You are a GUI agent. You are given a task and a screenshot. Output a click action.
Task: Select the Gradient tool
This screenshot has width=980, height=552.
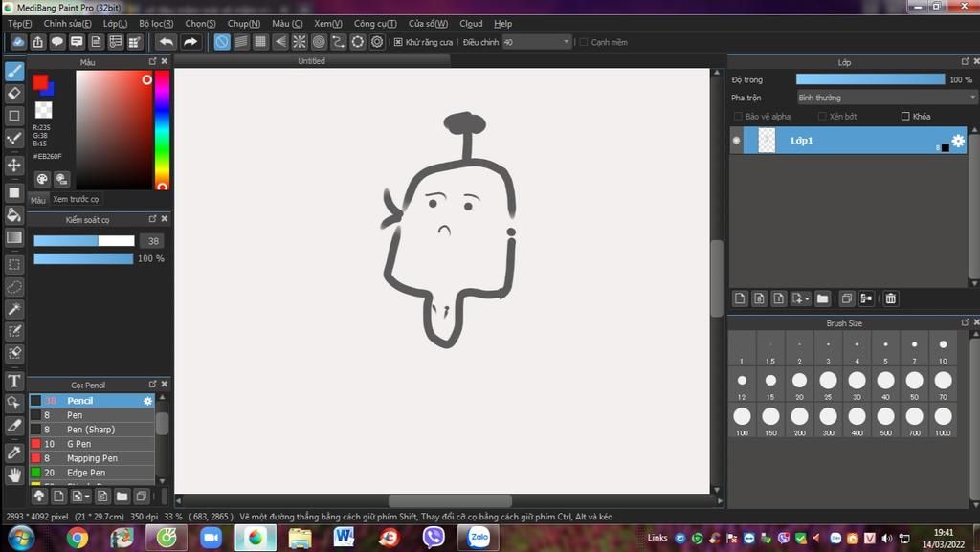coord(14,237)
